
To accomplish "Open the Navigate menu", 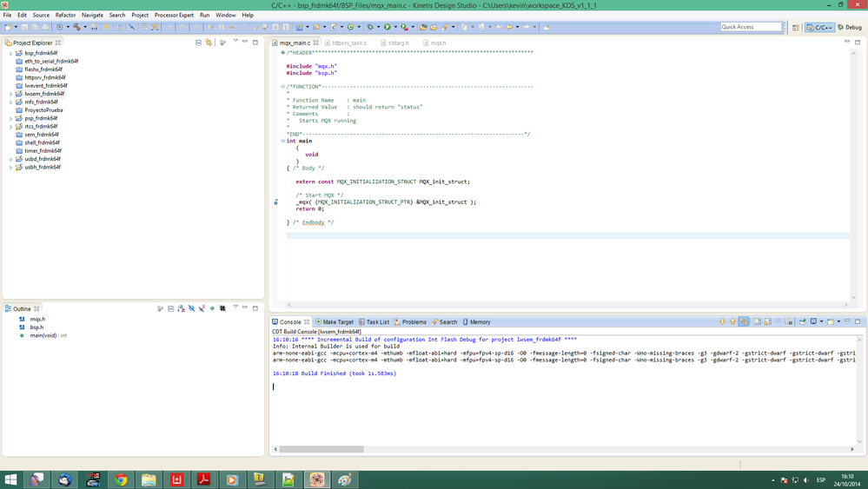I will pyautogui.click(x=92, y=15).
